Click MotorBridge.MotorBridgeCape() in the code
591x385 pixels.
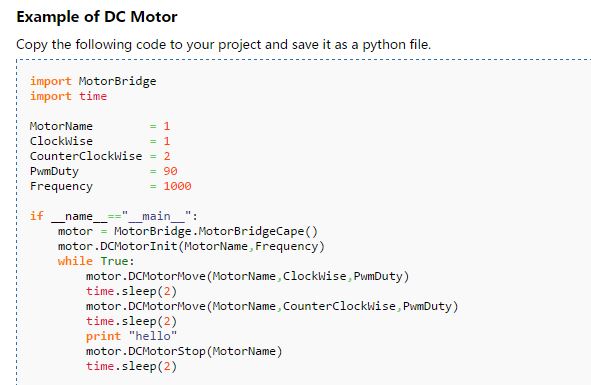pos(216,231)
